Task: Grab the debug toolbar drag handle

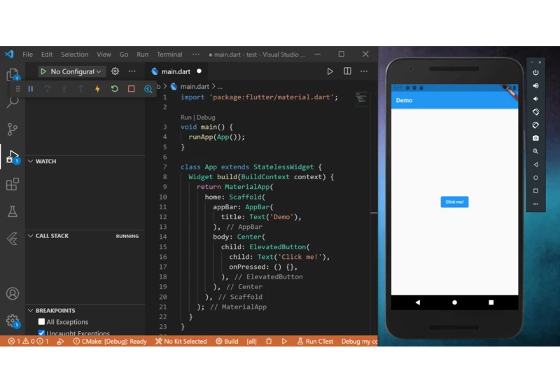Action: [x=18, y=89]
